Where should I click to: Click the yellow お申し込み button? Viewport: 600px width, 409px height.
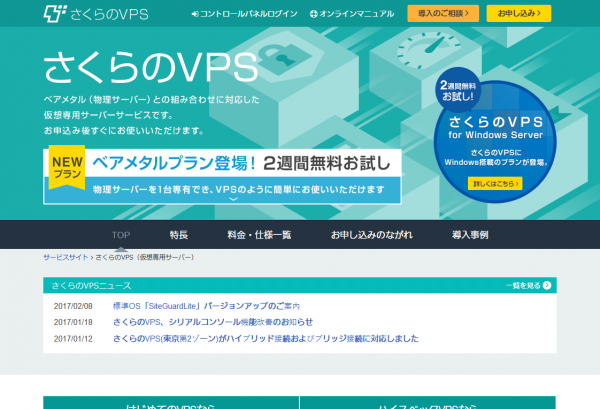519,13
